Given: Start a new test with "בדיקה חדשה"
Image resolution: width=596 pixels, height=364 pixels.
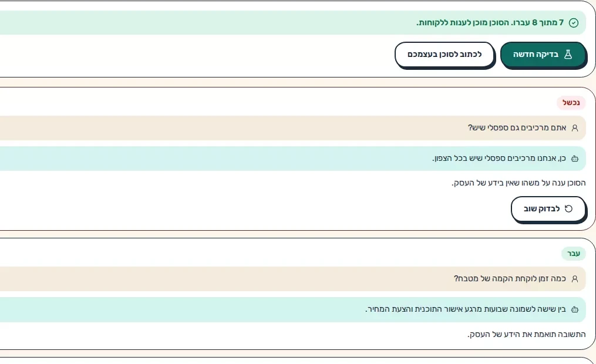Looking at the screenshot, I should click(543, 55).
